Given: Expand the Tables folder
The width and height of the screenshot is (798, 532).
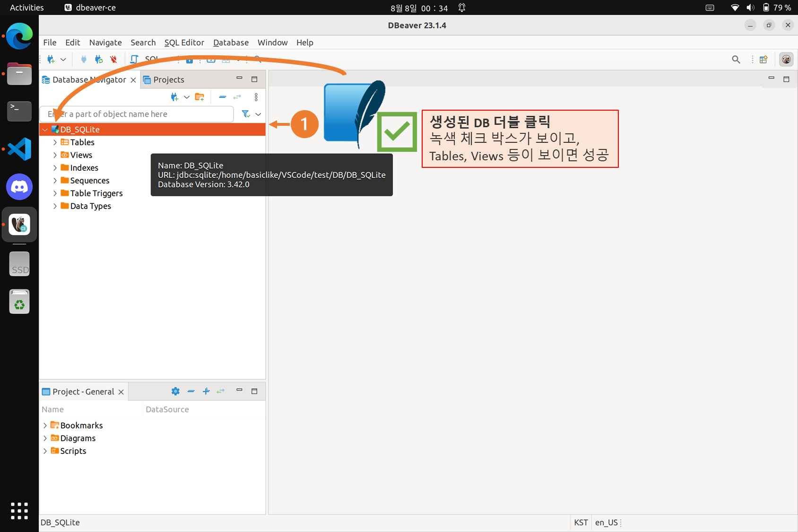Looking at the screenshot, I should click(55, 142).
